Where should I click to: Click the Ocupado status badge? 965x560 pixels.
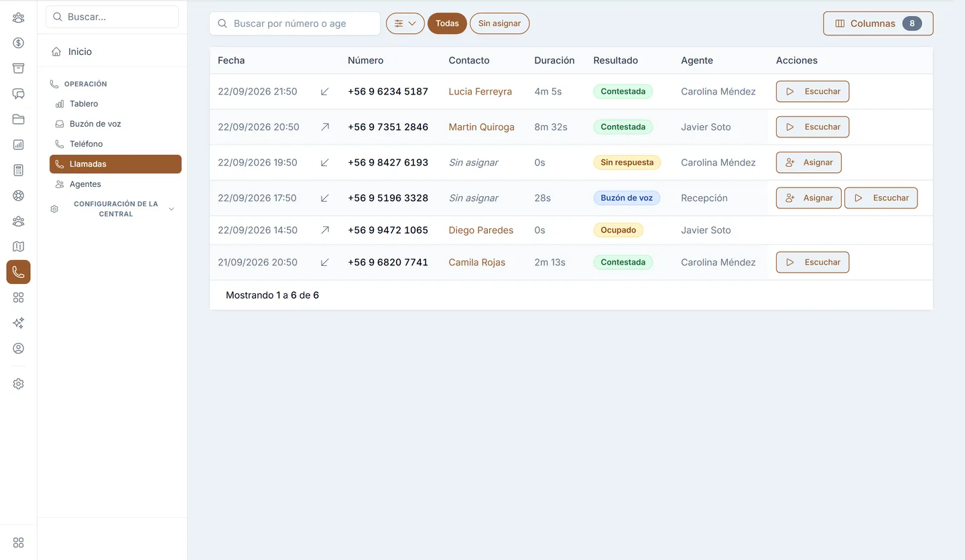tap(618, 230)
